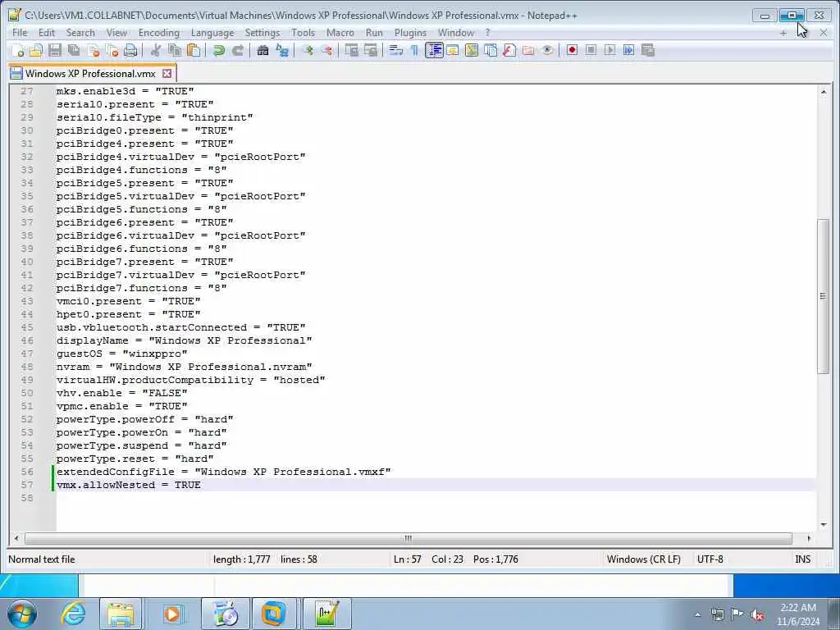840x630 pixels.
Task: Click UTF-8 encoding in status bar
Action: coord(710,559)
